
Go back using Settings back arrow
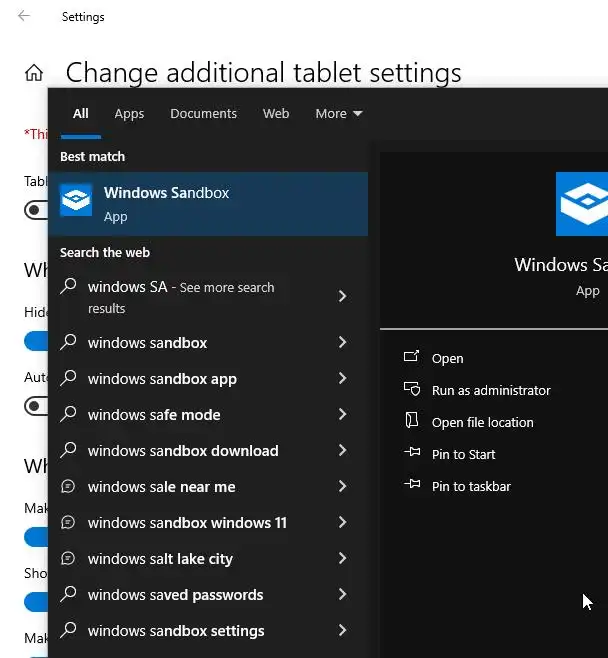click(24, 16)
